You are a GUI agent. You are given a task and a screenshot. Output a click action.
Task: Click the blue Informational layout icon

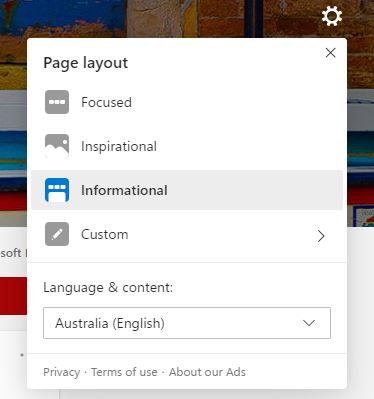57,190
